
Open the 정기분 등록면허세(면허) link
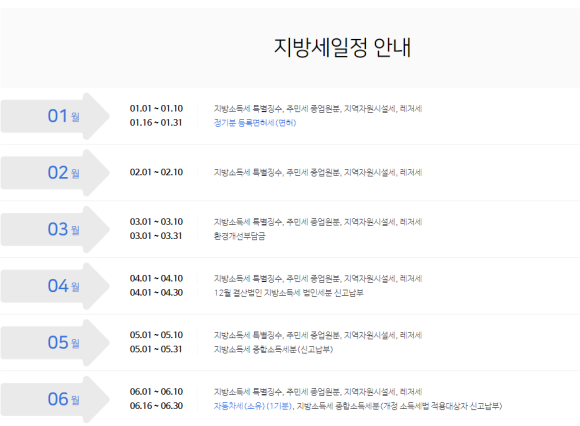point(255,123)
